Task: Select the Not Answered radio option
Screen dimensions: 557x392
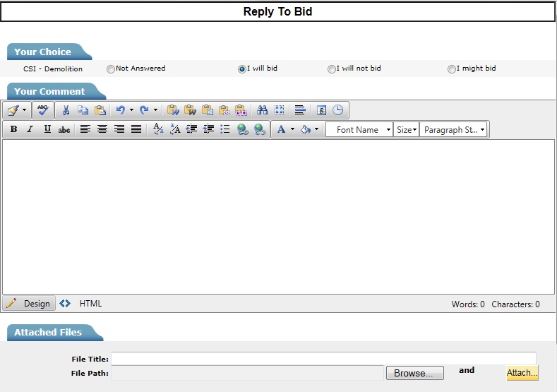Action: tap(111, 69)
